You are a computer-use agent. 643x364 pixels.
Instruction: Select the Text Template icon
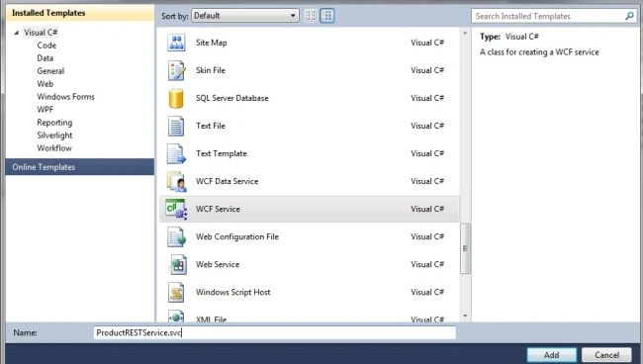point(176,153)
